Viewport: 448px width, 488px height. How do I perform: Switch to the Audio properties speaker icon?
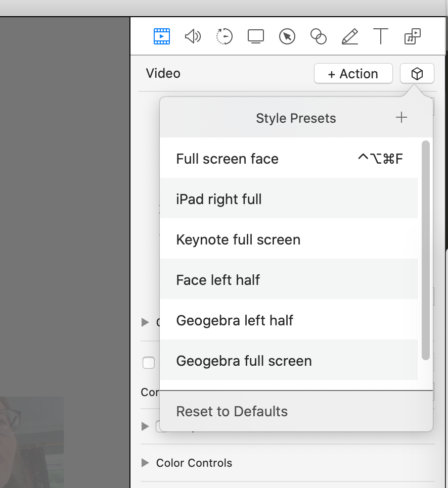(x=193, y=36)
